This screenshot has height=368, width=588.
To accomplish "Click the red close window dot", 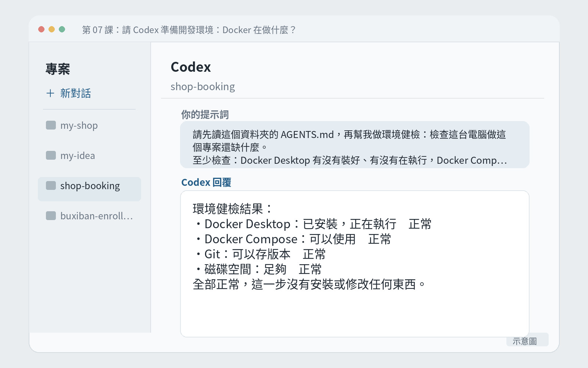I will click(42, 29).
